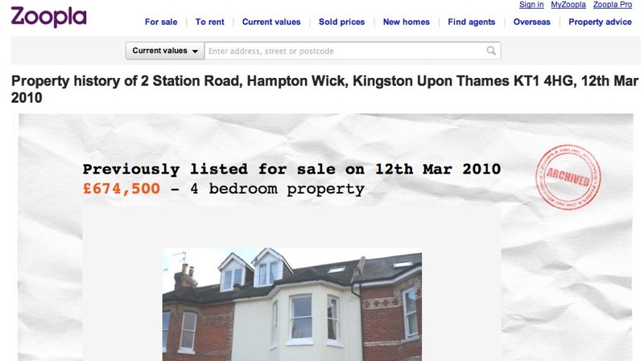Open Find agents page

coord(472,23)
